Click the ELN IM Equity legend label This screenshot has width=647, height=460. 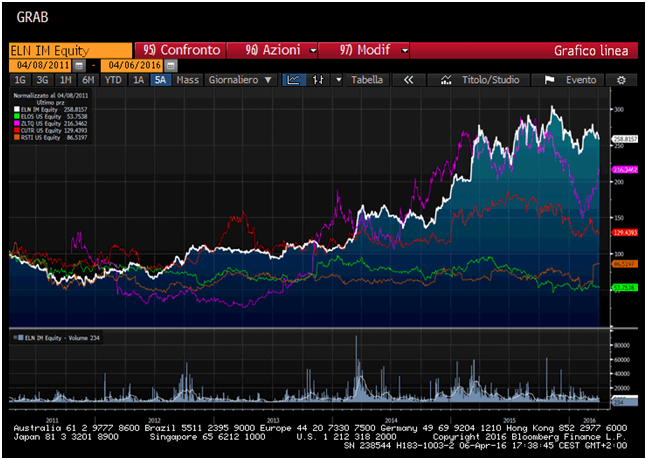(40, 109)
